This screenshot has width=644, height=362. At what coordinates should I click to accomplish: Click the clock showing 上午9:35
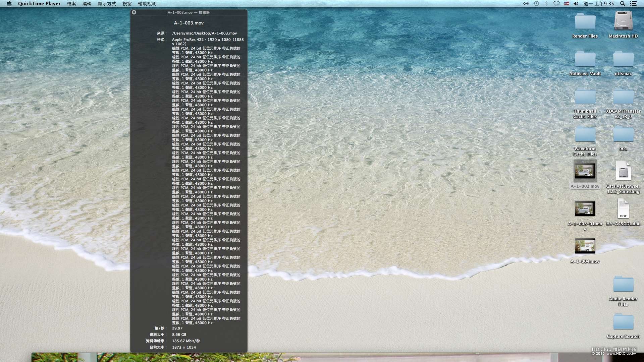coord(599,4)
